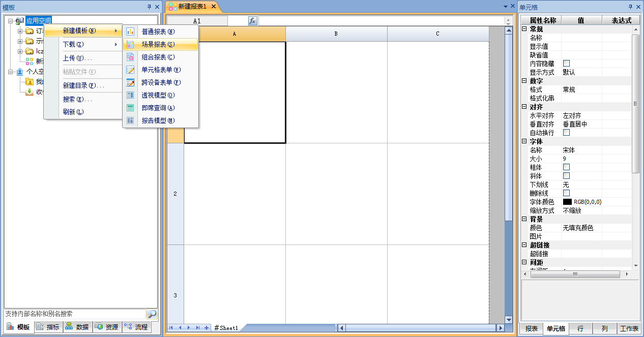Toggle the 内容隐藏 checkbox
The image size is (644, 337).
(x=566, y=64)
